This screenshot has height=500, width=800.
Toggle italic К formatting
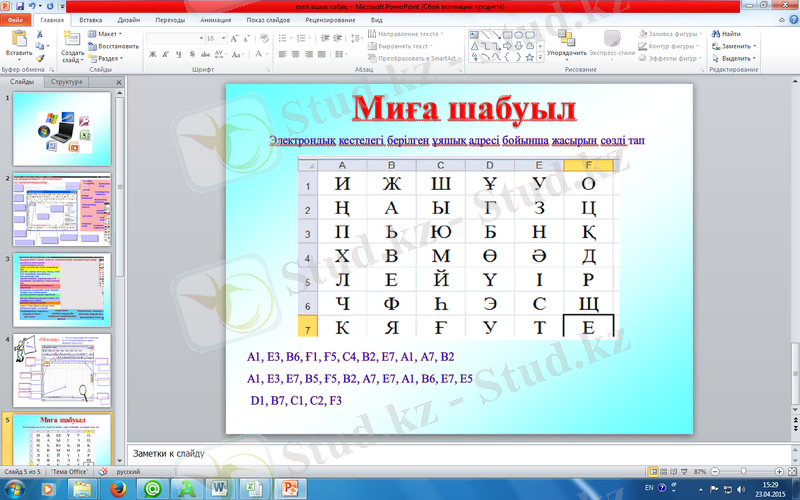tap(165, 54)
